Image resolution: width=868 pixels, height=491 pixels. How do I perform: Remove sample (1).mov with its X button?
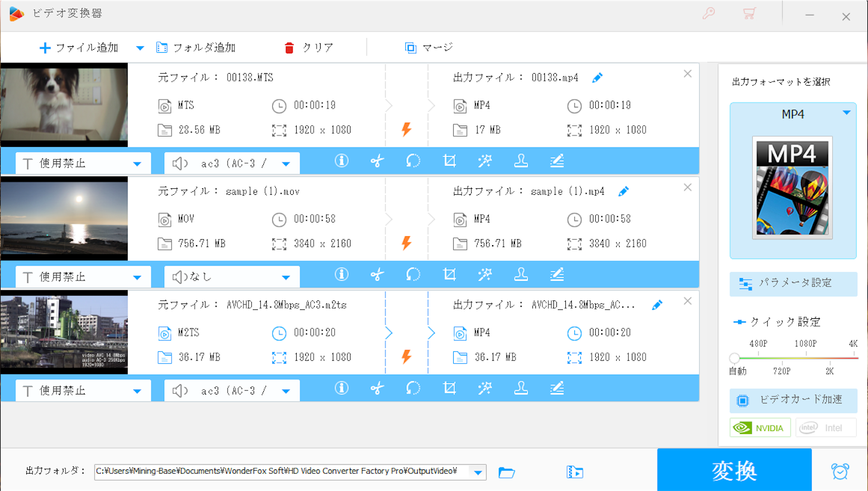(688, 187)
